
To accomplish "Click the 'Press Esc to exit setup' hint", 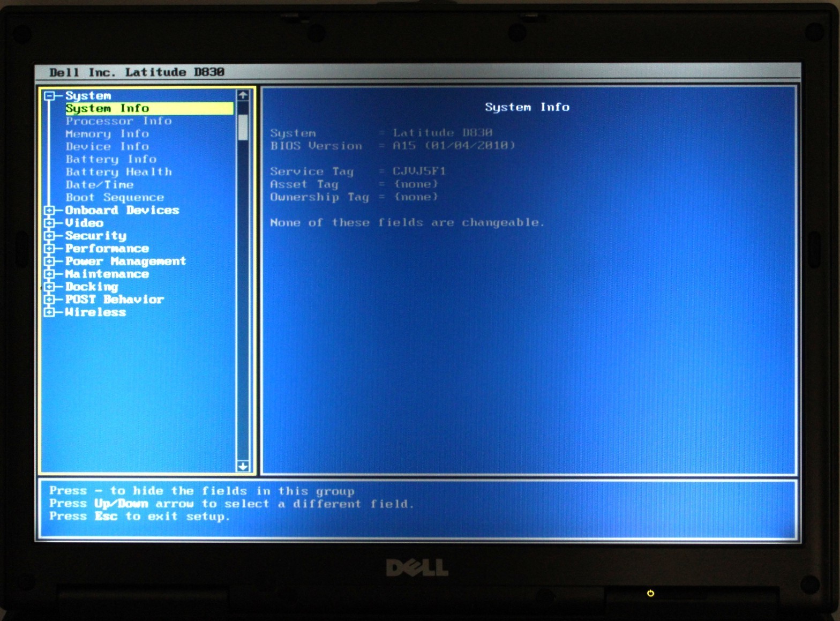I will [139, 517].
